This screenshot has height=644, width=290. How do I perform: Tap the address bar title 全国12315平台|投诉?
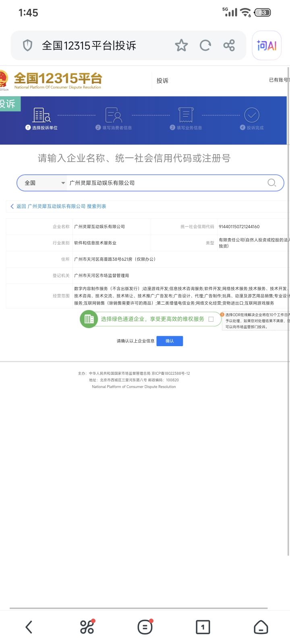(x=89, y=45)
